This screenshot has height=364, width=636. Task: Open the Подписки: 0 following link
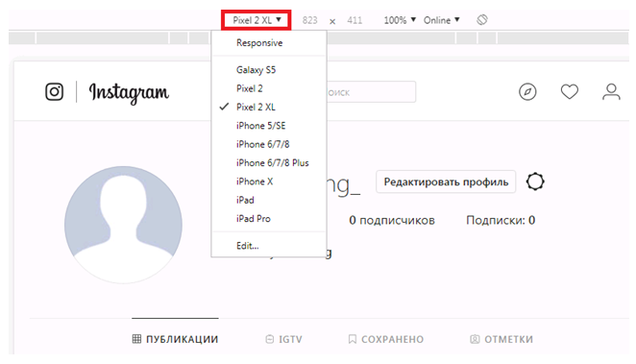[501, 221]
